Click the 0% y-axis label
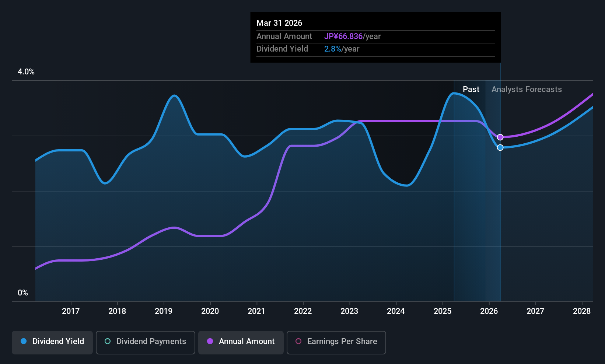605x364 pixels. click(23, 293)
